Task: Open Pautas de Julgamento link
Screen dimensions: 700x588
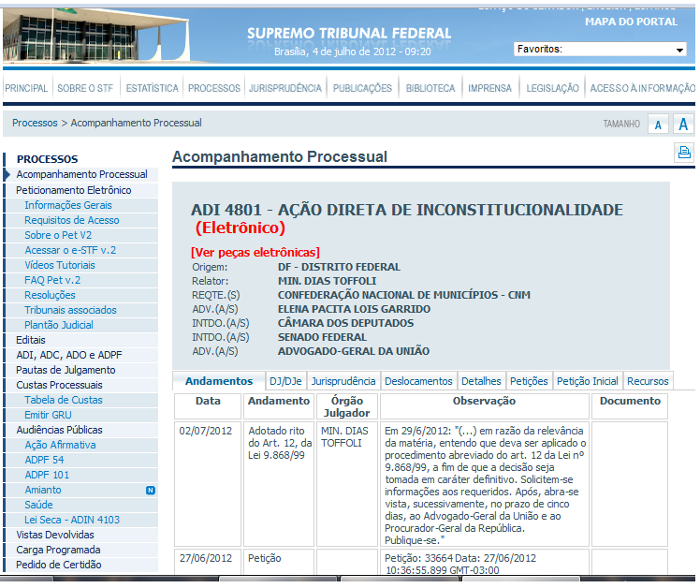Action: tap(66, 370)
